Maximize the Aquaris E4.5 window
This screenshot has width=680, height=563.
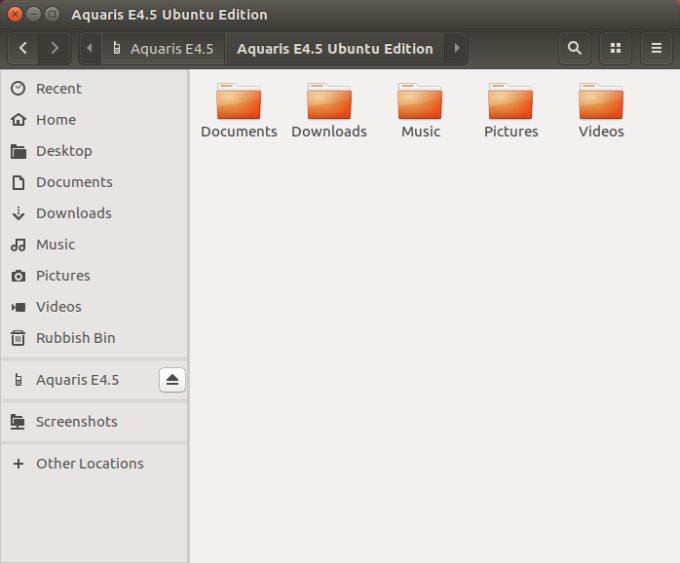[52, 14]
